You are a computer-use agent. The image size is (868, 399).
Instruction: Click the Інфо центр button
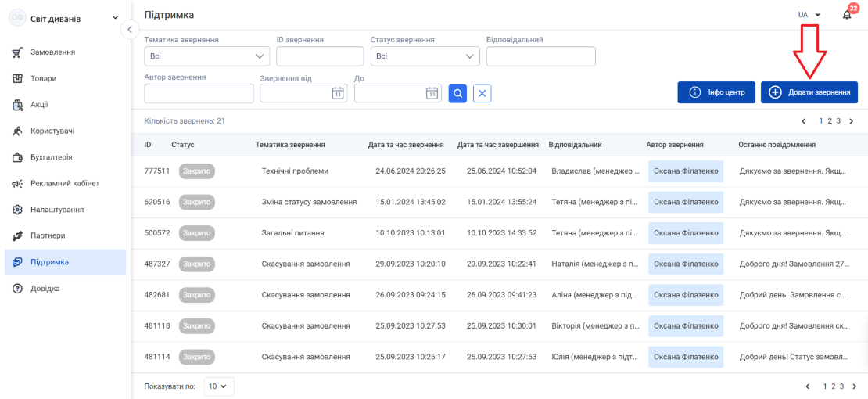716,92
